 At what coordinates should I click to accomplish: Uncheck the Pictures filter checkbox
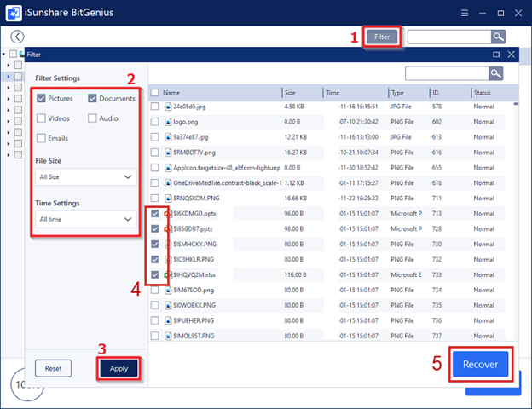41,98
